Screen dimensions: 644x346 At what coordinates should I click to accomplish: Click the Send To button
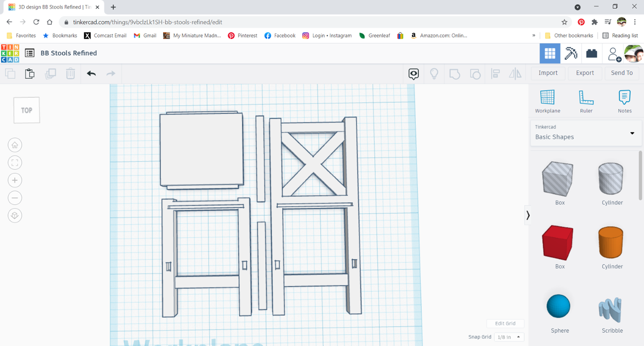click(x=622, y=73)
